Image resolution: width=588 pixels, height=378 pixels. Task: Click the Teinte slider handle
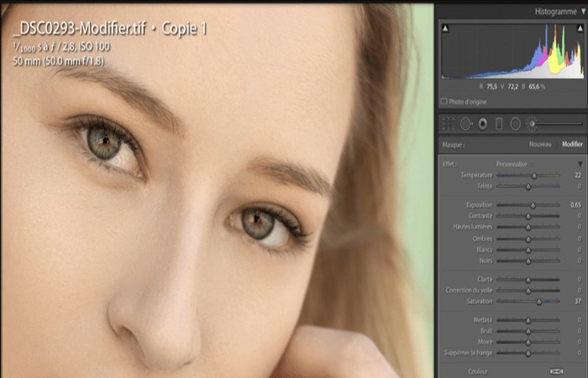point(528,186)
